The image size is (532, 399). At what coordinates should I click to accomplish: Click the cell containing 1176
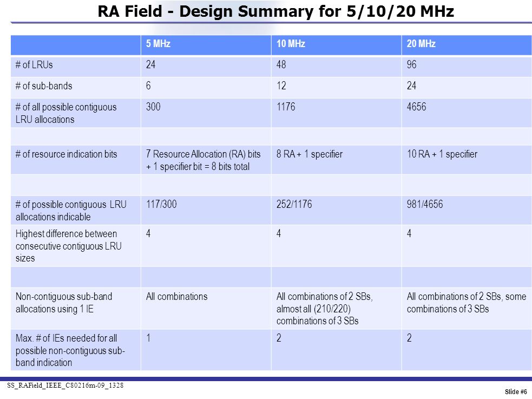point(336,113)
